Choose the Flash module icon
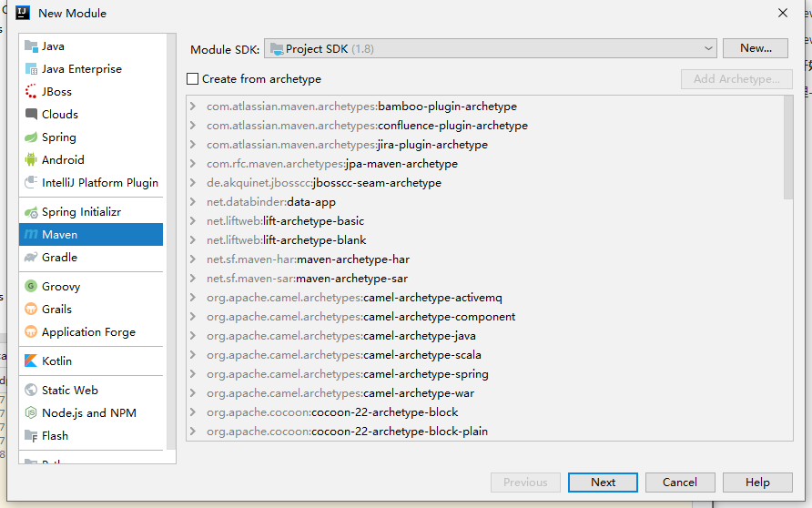Viewport: 812px width, 508px height. pyautogui.click(x=31, y=435)
